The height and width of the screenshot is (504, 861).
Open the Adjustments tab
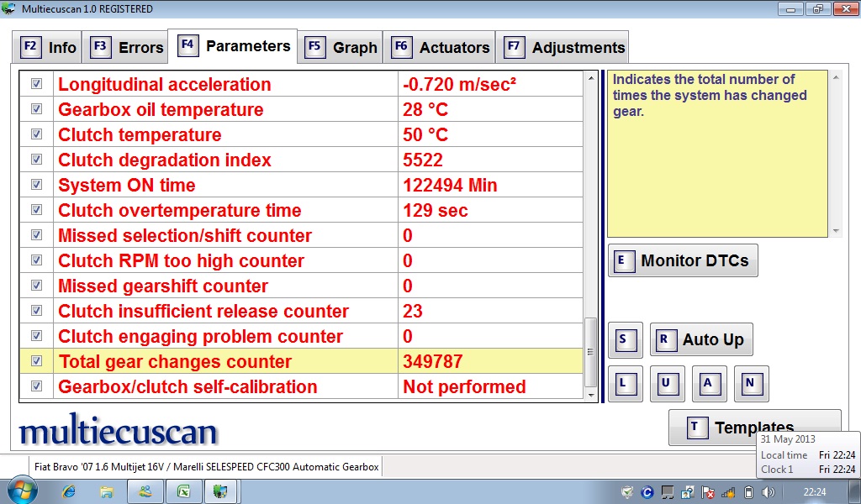tap(562, 47)
